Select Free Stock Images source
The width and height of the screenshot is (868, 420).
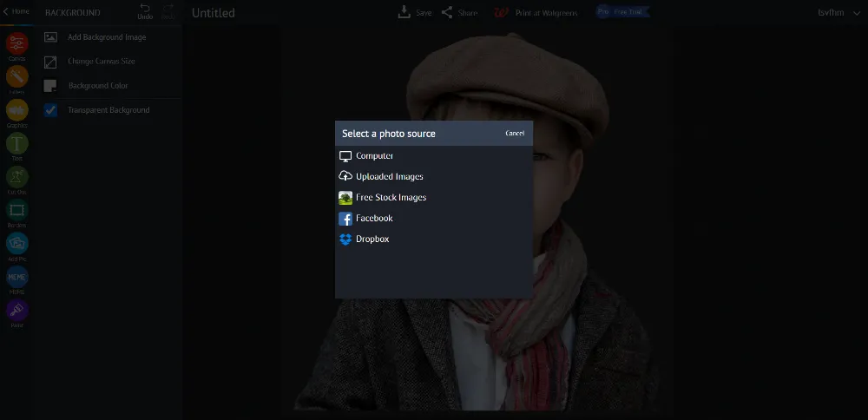391,198
